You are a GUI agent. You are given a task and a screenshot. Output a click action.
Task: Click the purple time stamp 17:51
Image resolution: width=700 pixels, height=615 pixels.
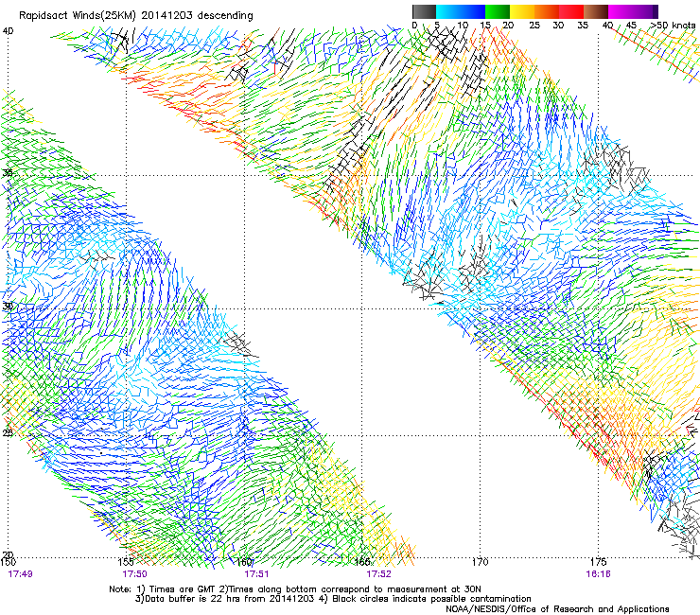pos(256,574)
